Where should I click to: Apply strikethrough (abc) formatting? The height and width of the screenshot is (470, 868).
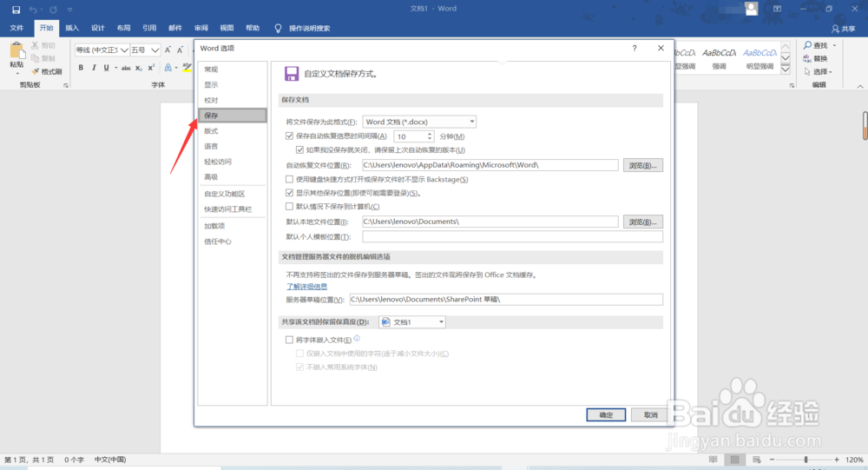pos(126,68)
